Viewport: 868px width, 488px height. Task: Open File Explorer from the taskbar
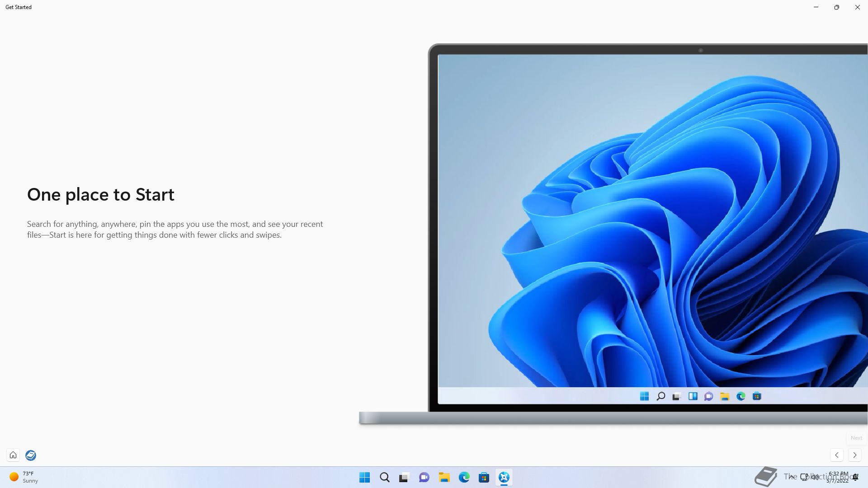[444, 477]
